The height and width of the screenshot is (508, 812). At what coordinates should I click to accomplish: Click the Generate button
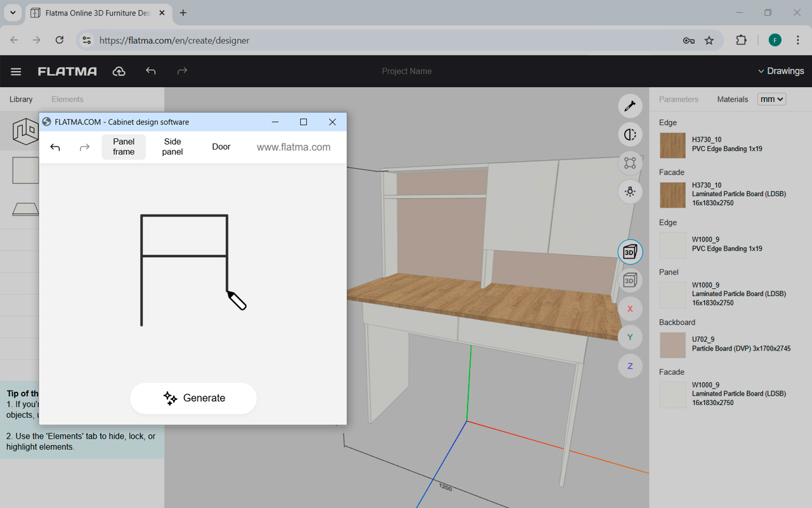(x=193, y=398)
